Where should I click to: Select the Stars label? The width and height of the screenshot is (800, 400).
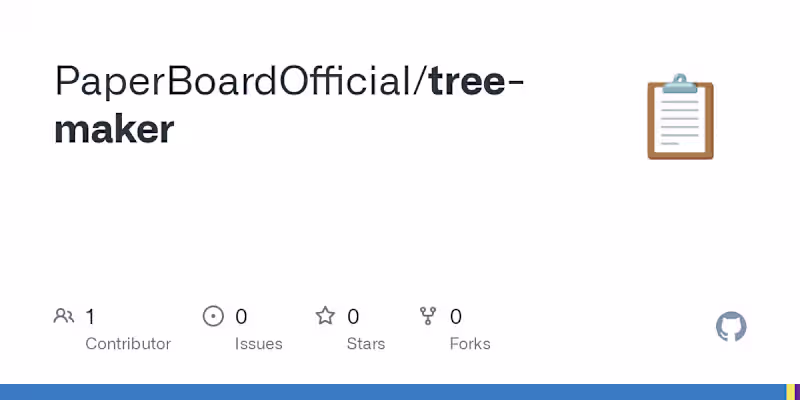[x=367, y=344]
